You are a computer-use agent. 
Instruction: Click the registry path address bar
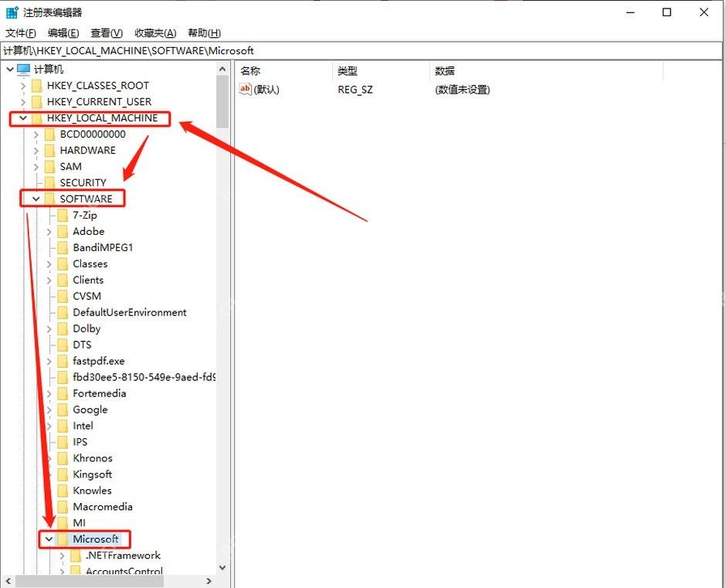pyautogui.click(x=361, y=50)
